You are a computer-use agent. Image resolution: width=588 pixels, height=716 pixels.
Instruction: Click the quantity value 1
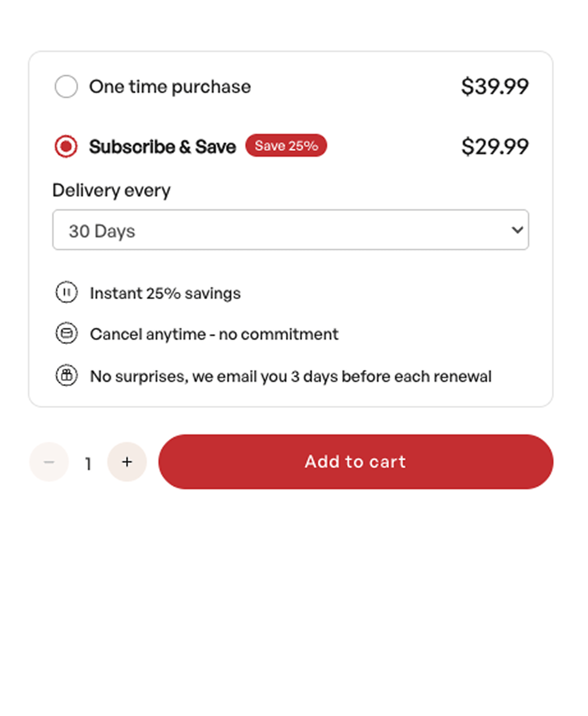pos(88,464)
